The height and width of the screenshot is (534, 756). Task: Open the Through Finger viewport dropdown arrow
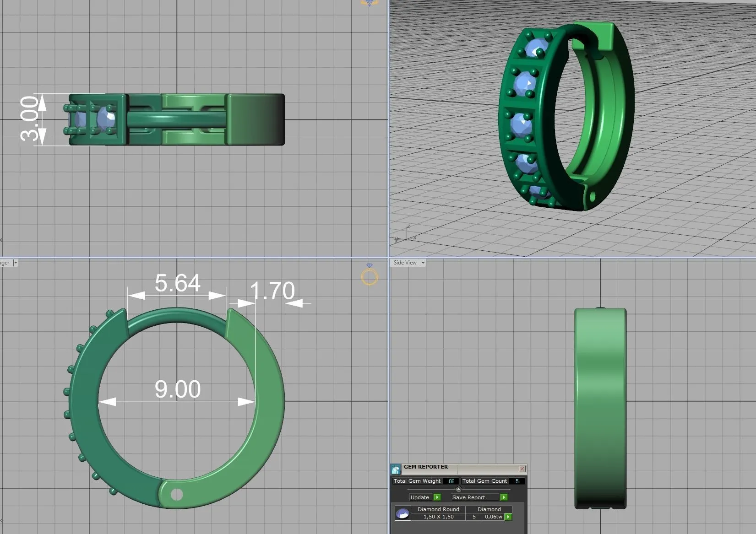pyautogui.click(x=16, y=263)
